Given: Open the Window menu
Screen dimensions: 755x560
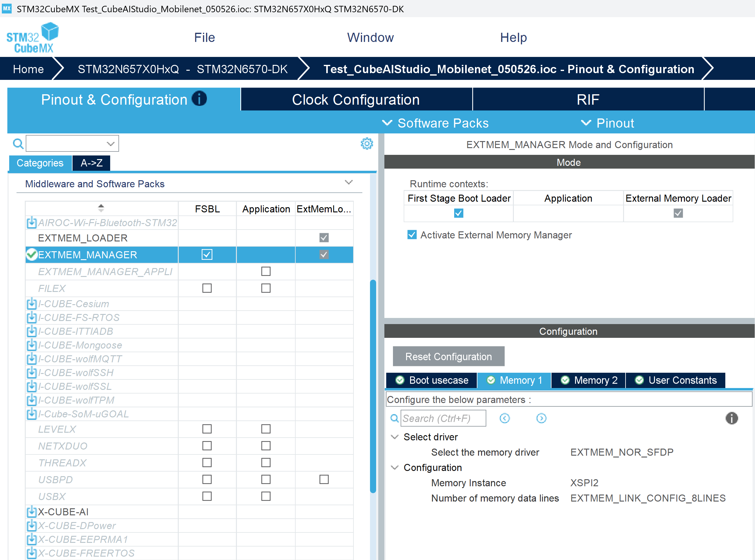Looking at the screenshot, I should 370,37.
